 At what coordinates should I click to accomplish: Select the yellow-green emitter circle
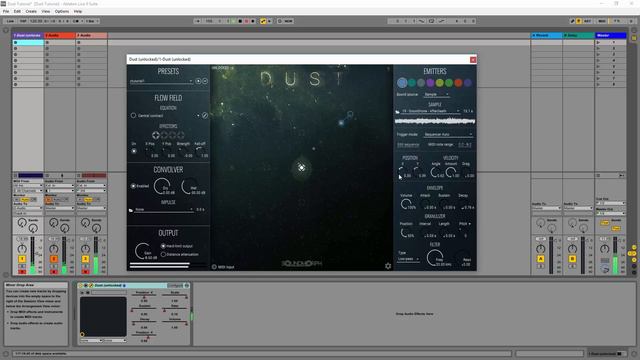point(440,83)
